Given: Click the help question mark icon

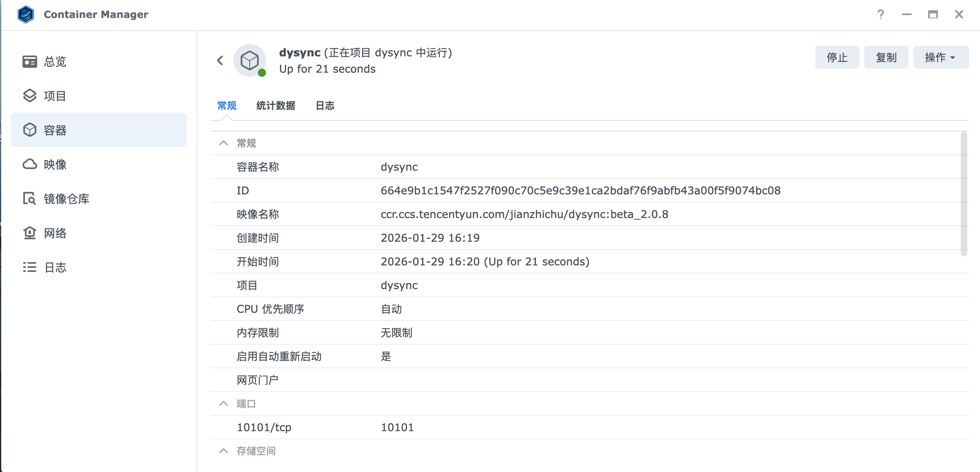Looking at the screenshot, I should [x=881, y=15].
